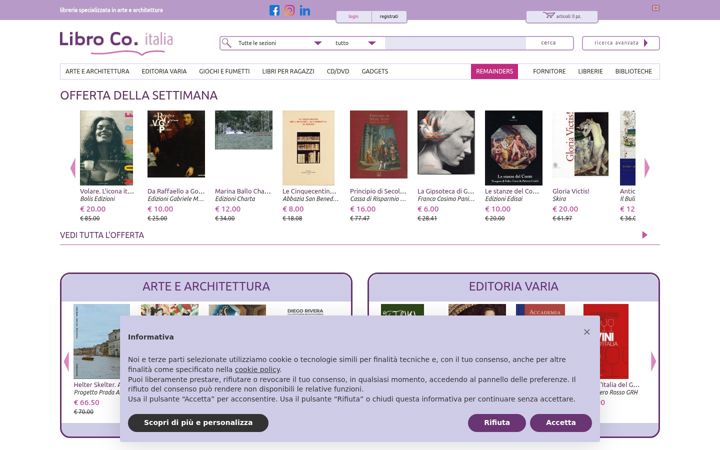Expand the 'tutto' search filter dropdown

355,43
